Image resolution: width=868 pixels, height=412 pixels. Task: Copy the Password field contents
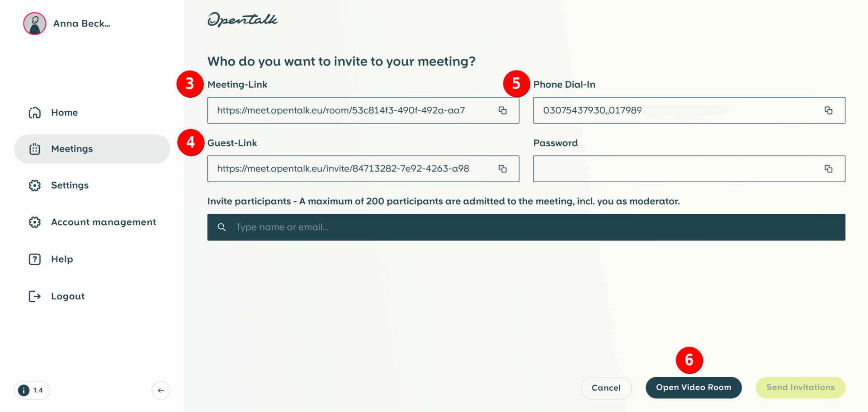(x=829, y=169)
